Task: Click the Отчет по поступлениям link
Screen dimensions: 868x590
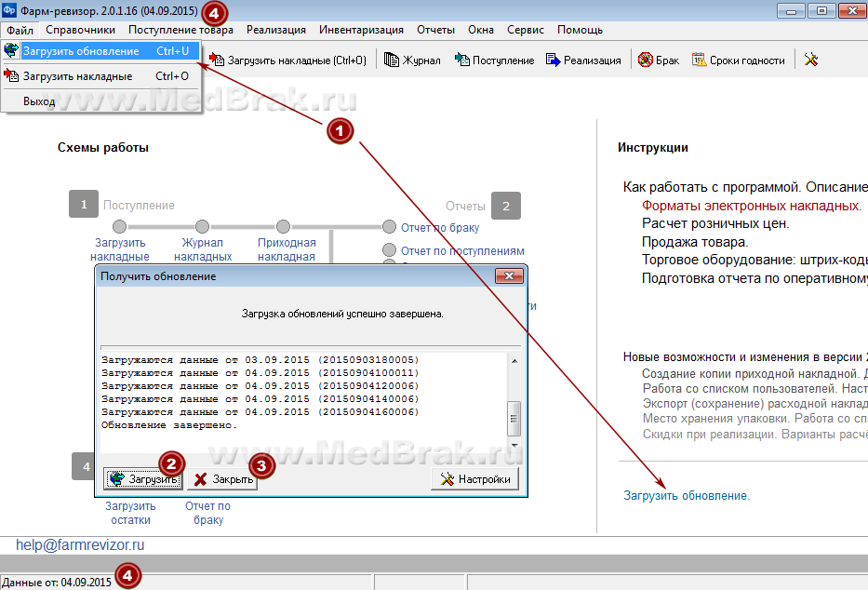Action: 462,250
